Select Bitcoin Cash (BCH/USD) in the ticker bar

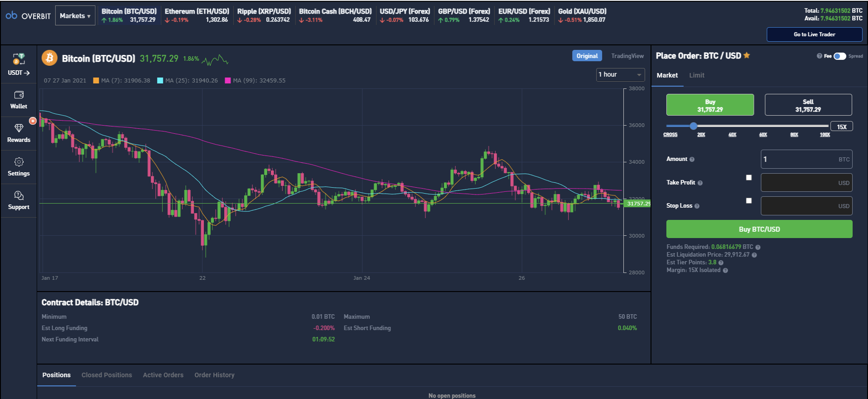(335, 15)
